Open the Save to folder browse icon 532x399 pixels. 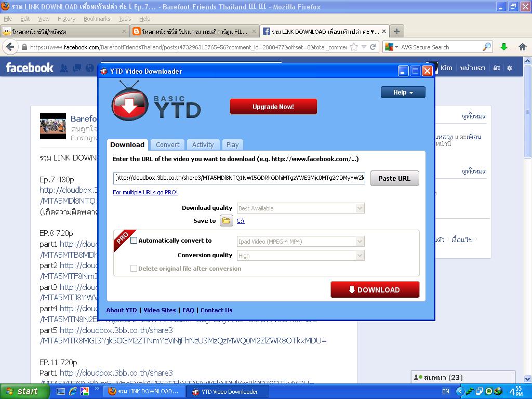pos(227,221)
